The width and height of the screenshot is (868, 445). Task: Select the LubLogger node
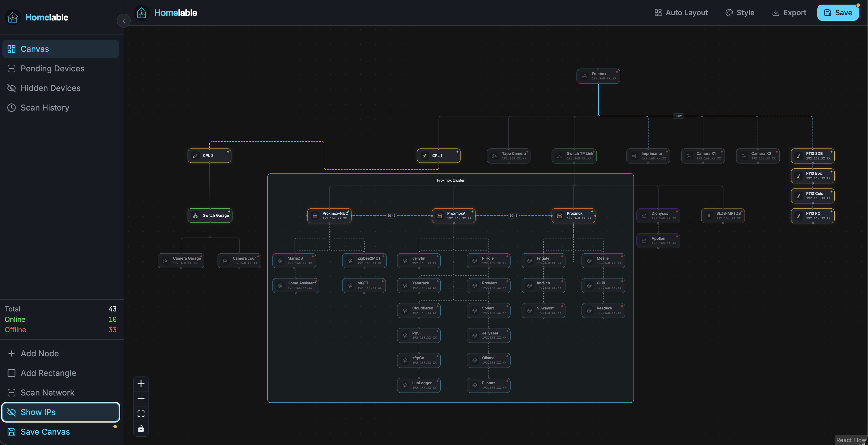pos(419,385)
